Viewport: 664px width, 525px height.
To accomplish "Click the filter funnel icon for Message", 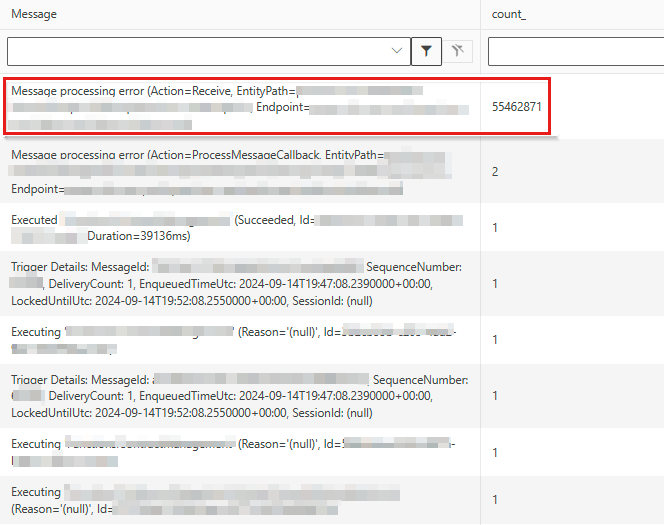I will [x=426, y=51].
